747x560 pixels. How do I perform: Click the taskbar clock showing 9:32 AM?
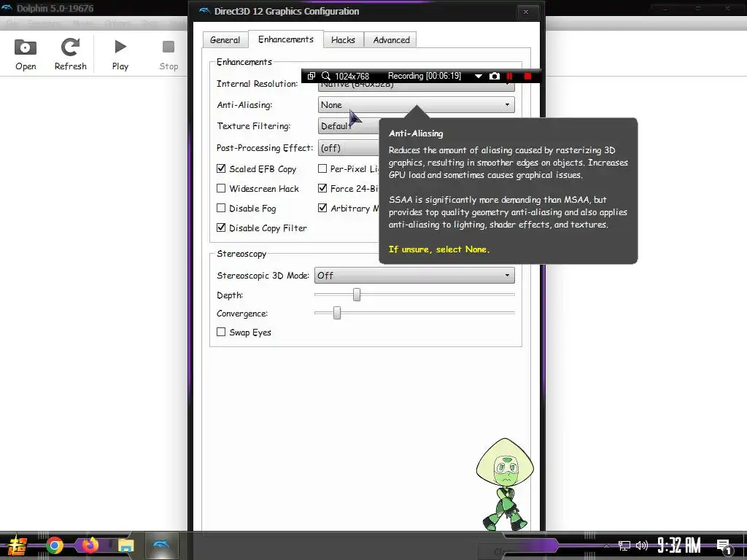pos(679,545)
